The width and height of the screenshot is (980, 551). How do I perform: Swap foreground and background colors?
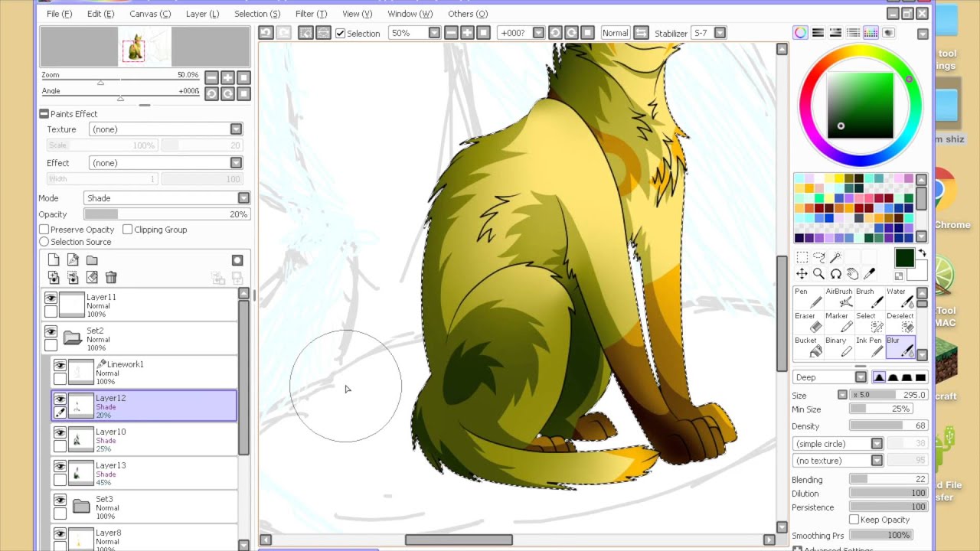pos(923,253)
